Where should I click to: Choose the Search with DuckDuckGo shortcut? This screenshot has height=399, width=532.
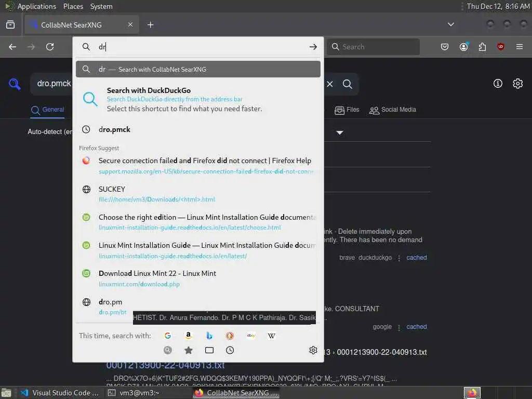(198, 99)
